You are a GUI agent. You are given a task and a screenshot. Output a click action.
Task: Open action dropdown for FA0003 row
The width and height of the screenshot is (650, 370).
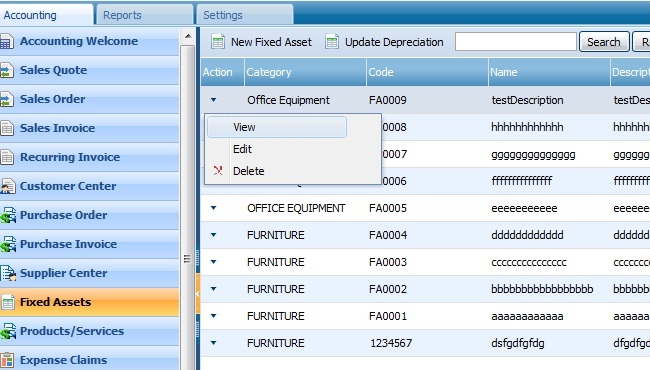click(x=213, y=262)
